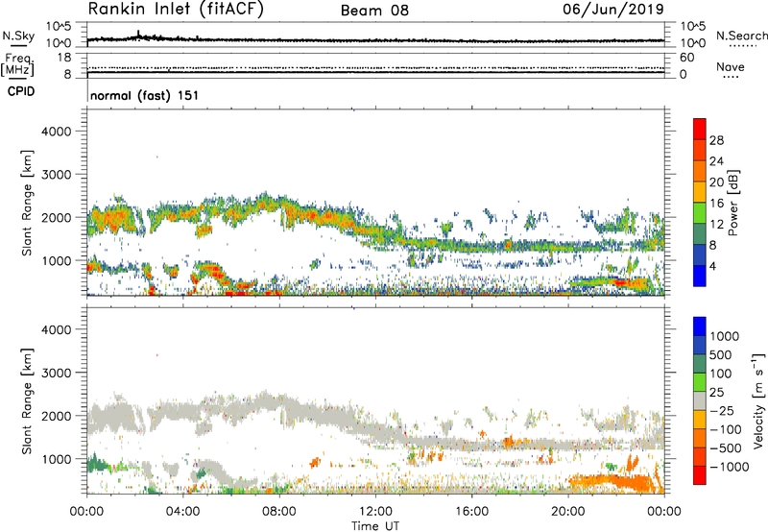768x532 pixels.
Task: Click the "Power [dB]" colorbar title
Action: pos(732,203)
